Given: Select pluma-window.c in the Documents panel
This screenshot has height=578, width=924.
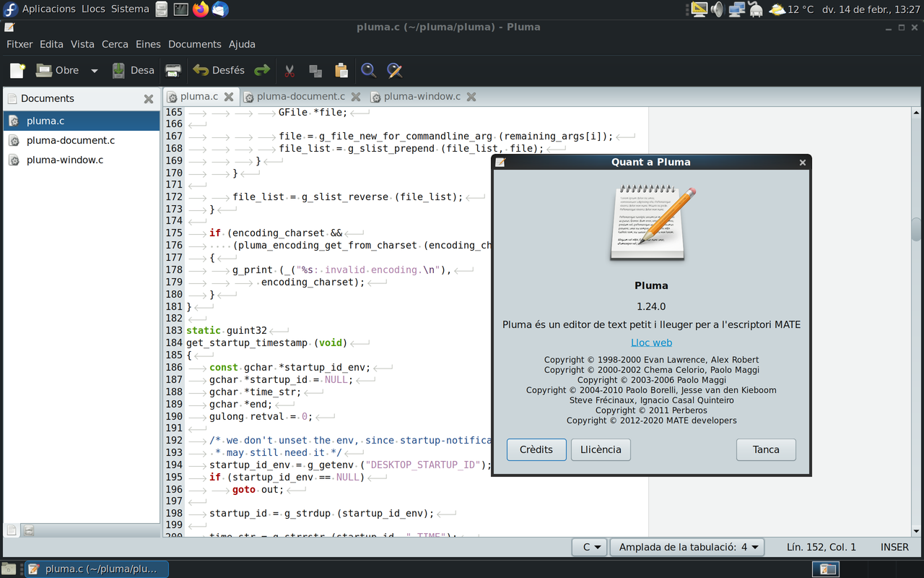Looking at the screenshot, I should click(82, 160).
